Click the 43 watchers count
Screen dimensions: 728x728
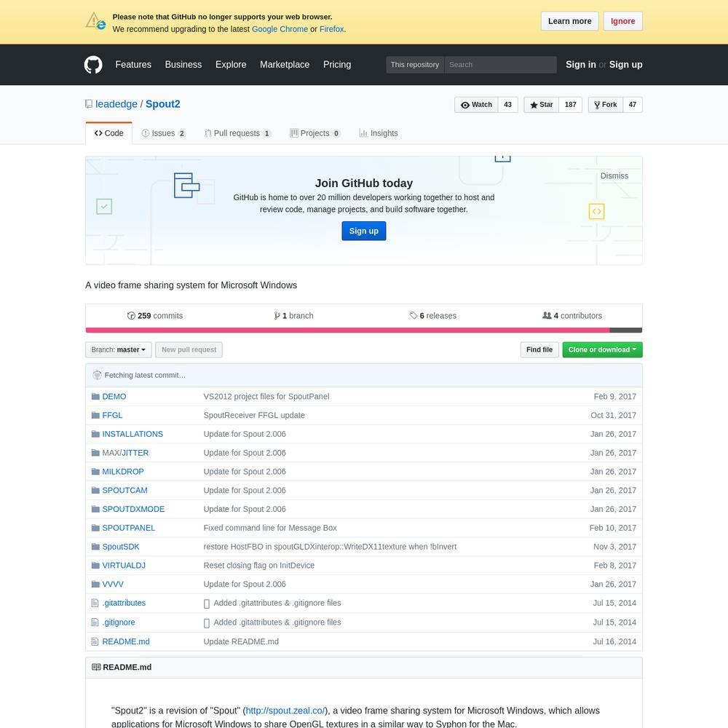click(x=507, y=105)
